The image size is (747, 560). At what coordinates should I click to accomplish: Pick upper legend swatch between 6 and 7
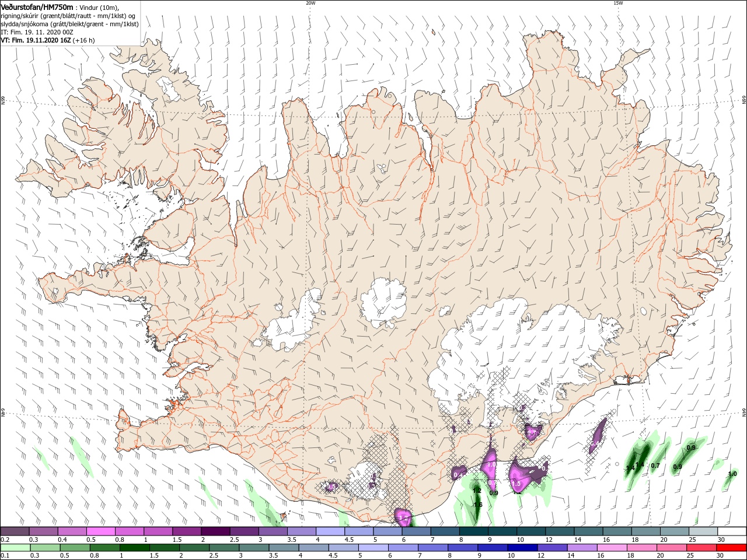(x=416, y=531)
